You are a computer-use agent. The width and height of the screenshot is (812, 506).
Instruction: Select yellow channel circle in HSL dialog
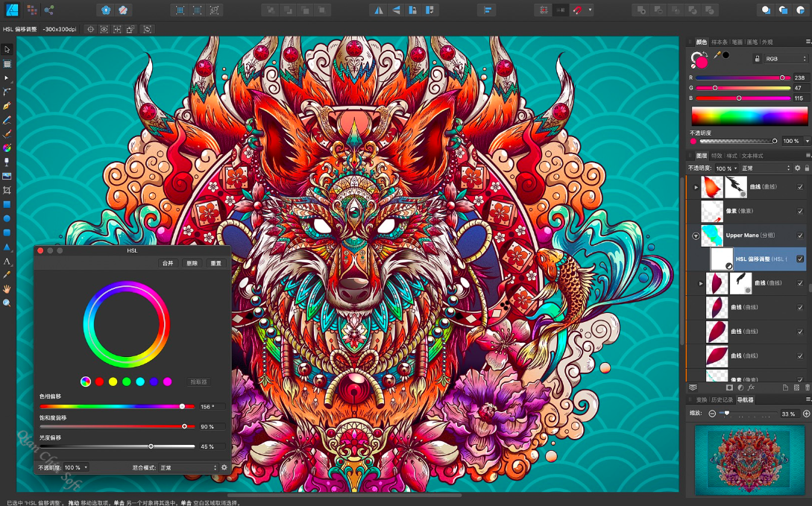[113, 382]
